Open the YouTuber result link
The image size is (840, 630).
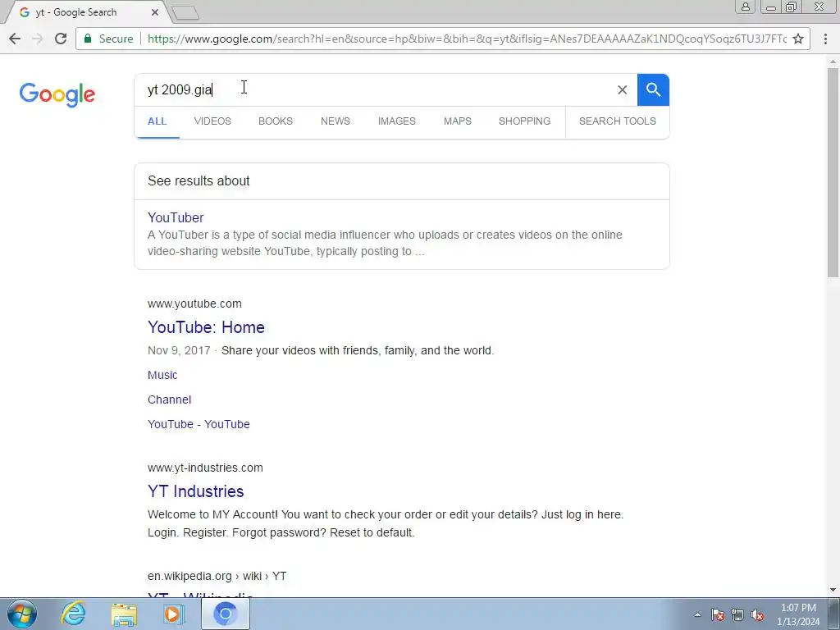pos(176,217)
